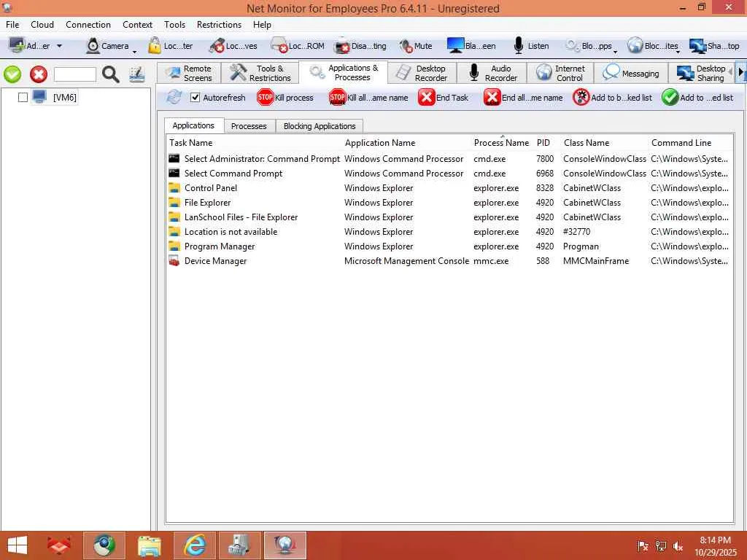Screen dimensions: 747x560
Task: Open Internet Explorer from taskbar
Action: [195, 545]
